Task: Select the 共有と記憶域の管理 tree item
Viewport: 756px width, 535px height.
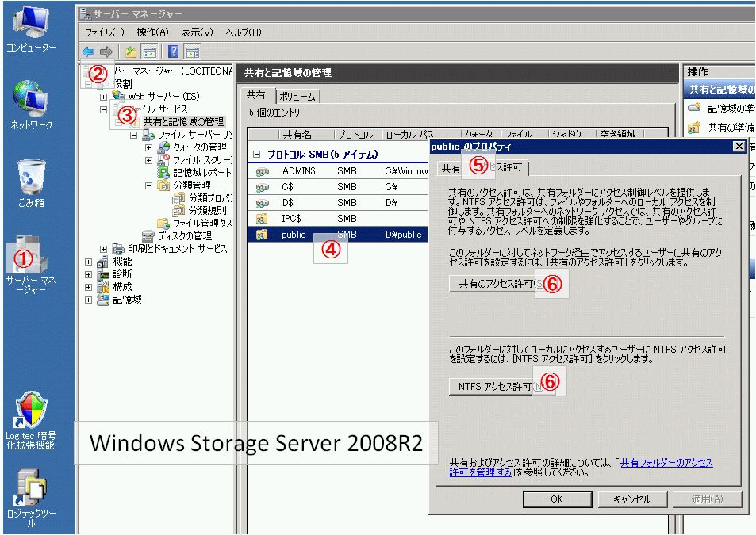Action: (x=184, y=122)
